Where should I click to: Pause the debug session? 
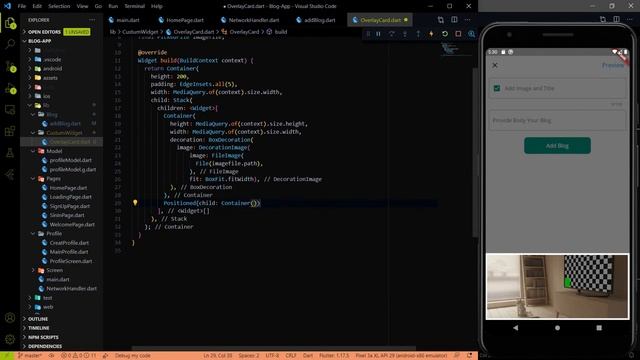[x=378, y=34]
